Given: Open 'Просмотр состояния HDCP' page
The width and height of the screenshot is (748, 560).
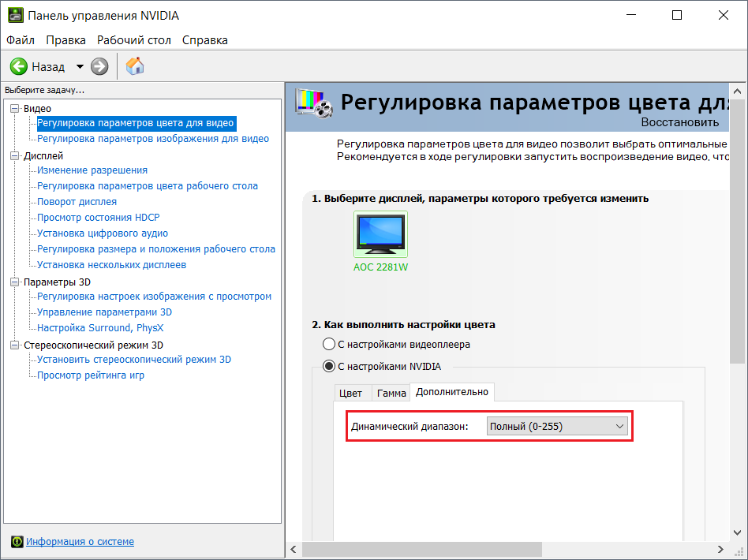Looking at the screenshot, I should click(x=99, y=217).
